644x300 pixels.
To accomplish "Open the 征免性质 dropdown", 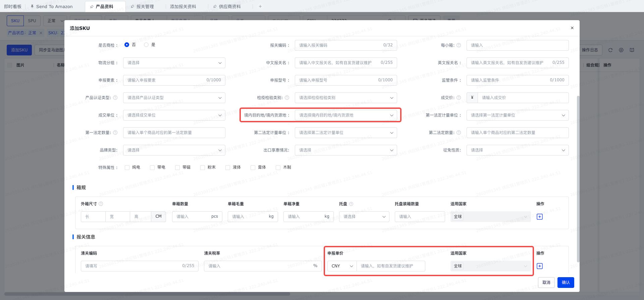I will click(518, 150).
